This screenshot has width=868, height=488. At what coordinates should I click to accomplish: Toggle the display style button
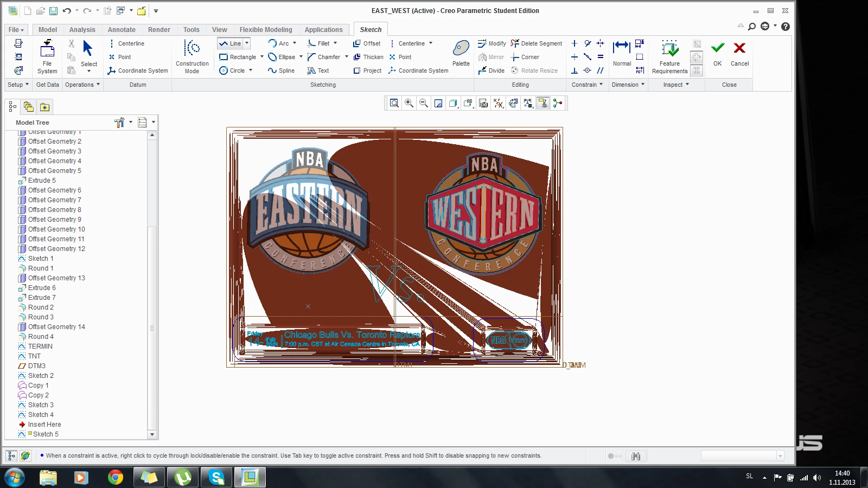pos(453,103)
